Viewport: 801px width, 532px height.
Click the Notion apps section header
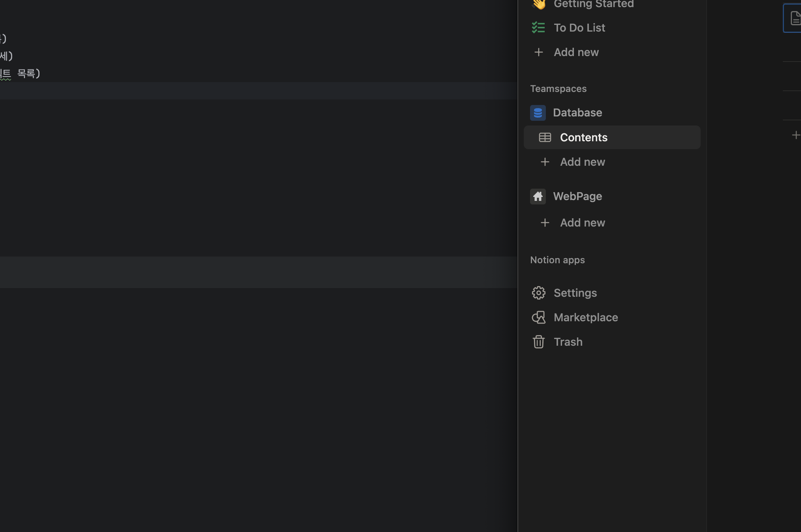point(557,260)
